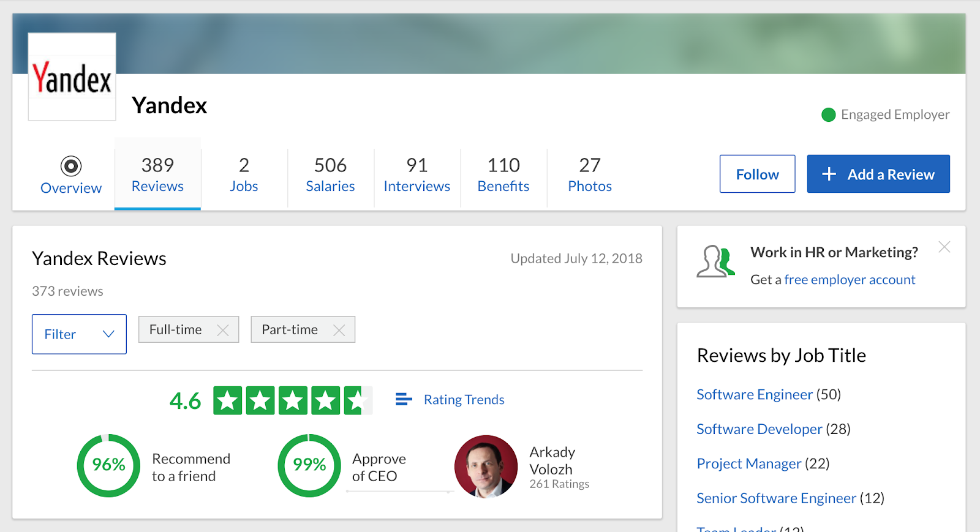
Task: Open the Filter dropdown
Action: [x=79, y=334]
